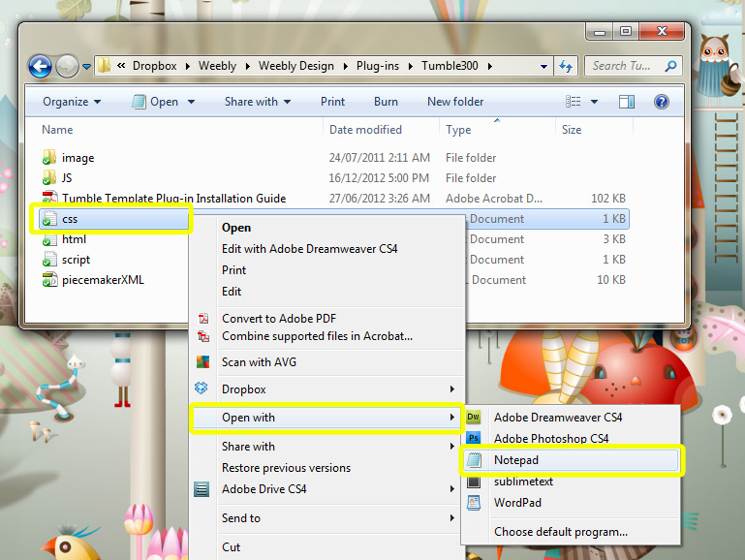Open with Notepad
This screenshot has height=560, width=745.
(571, 460)
